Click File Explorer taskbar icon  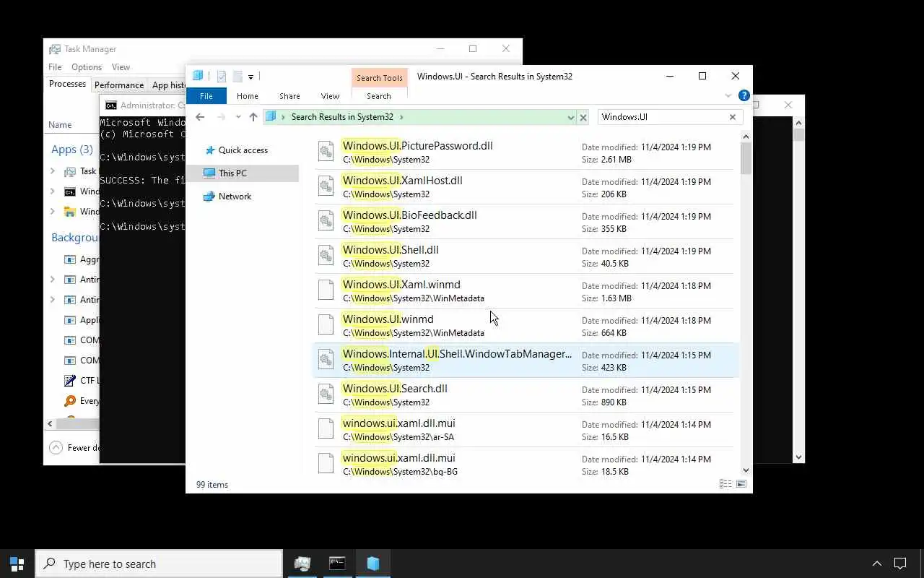click(x=372, y=564)
